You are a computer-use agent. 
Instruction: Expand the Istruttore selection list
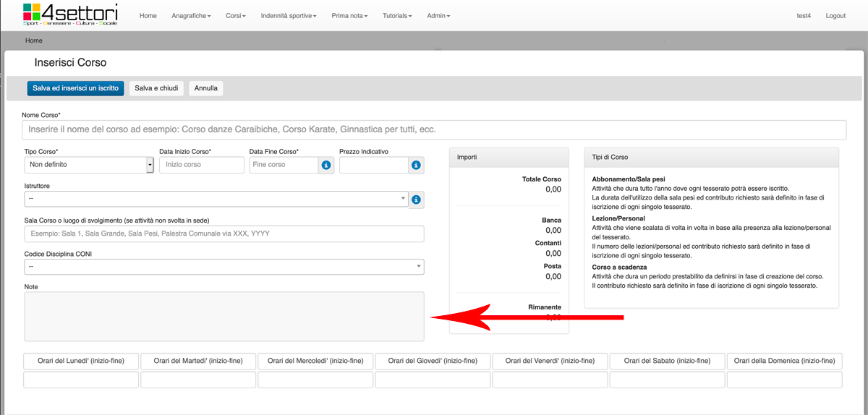coord(216,199)
